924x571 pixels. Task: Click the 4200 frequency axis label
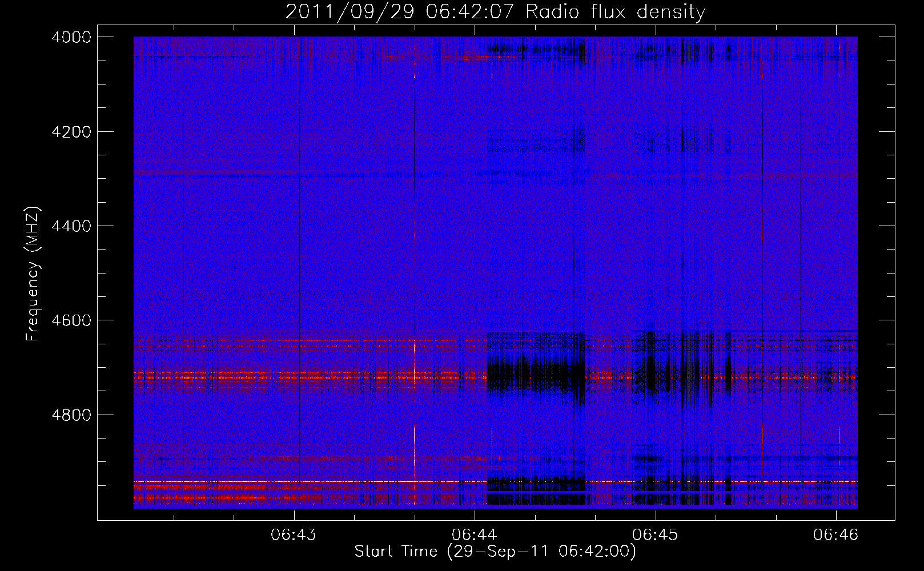(x=71, y=132)
